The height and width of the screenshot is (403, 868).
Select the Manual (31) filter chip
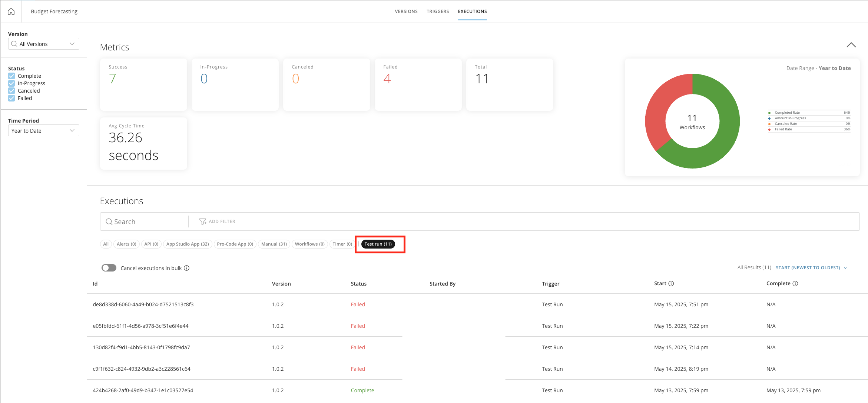point(274,244)
